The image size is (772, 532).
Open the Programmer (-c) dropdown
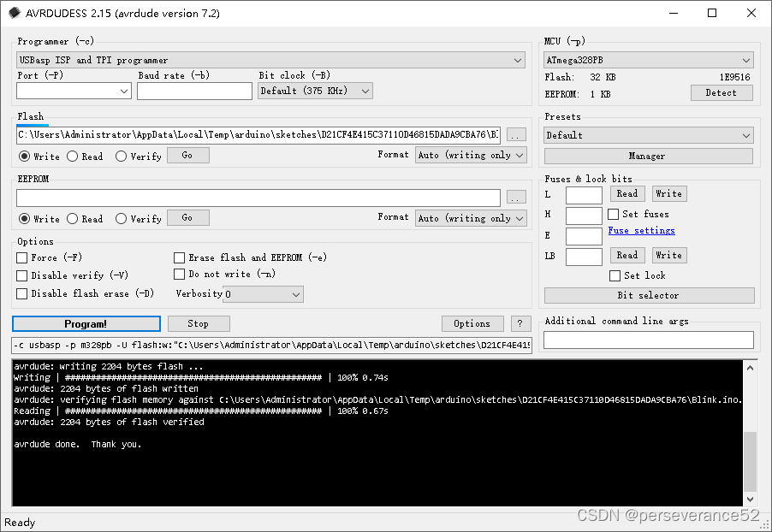coord(270,60)
